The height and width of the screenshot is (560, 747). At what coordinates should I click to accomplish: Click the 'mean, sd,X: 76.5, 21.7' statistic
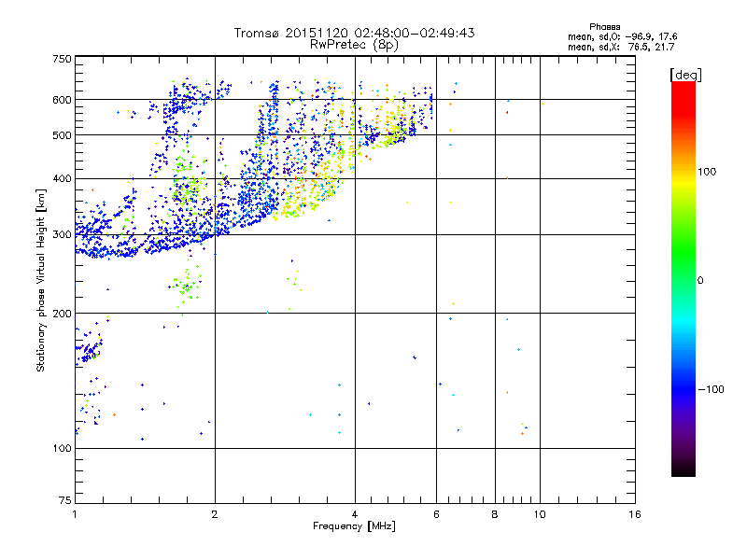621,47
